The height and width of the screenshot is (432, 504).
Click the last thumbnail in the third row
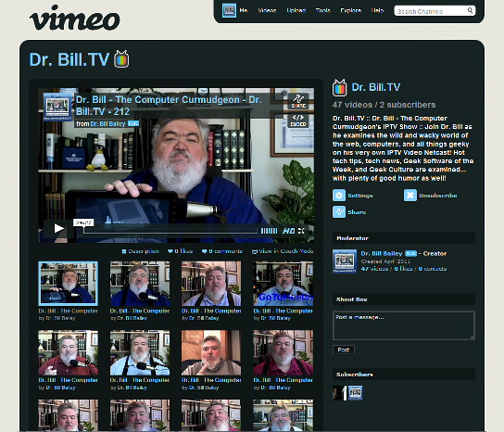point(283,414)
